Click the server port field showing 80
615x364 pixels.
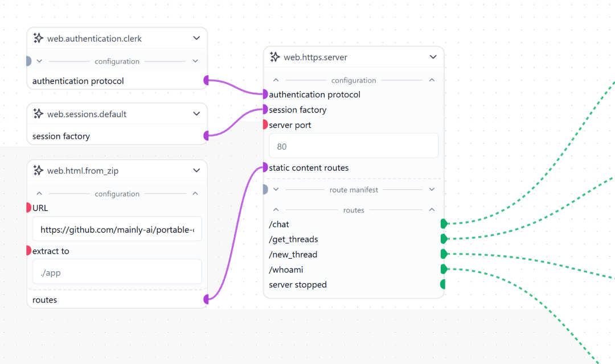pos(353,146)
